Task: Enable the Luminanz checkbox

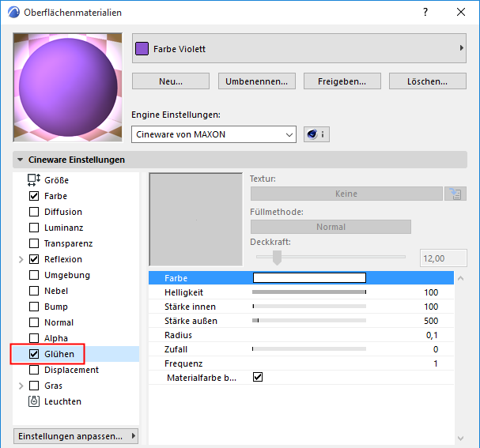Action: [x=34, y=228]
